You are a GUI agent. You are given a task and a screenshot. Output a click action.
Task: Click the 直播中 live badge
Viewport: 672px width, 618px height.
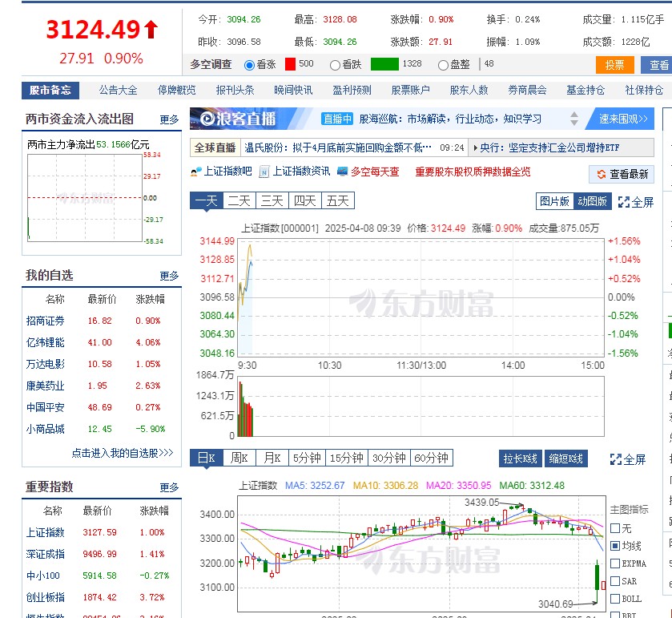[337, 119]
